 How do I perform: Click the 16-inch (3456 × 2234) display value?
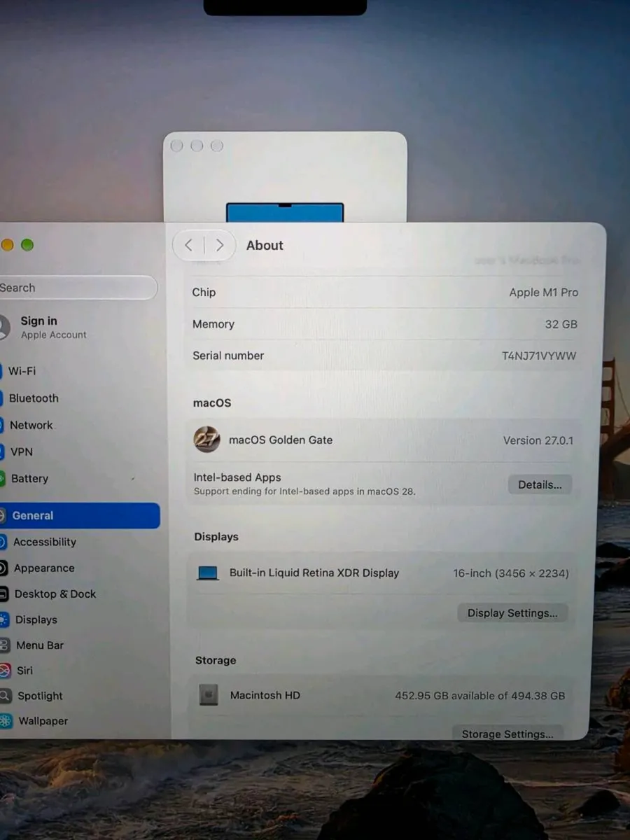point(511,573)
